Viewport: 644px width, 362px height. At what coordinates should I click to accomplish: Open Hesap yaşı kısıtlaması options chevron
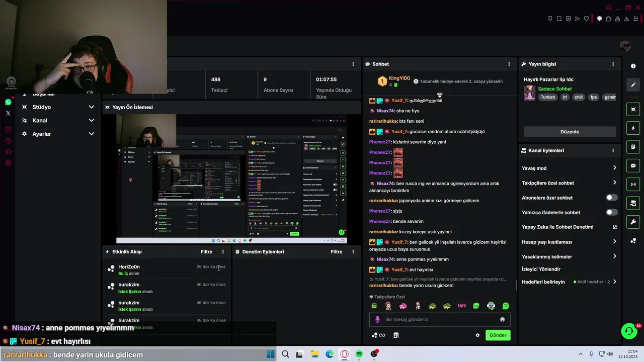(x=614, y=242)
